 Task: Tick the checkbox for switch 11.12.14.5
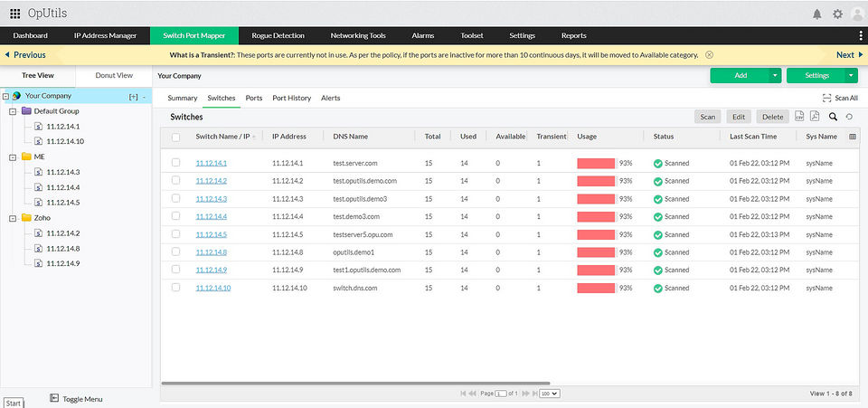point(175,234)
